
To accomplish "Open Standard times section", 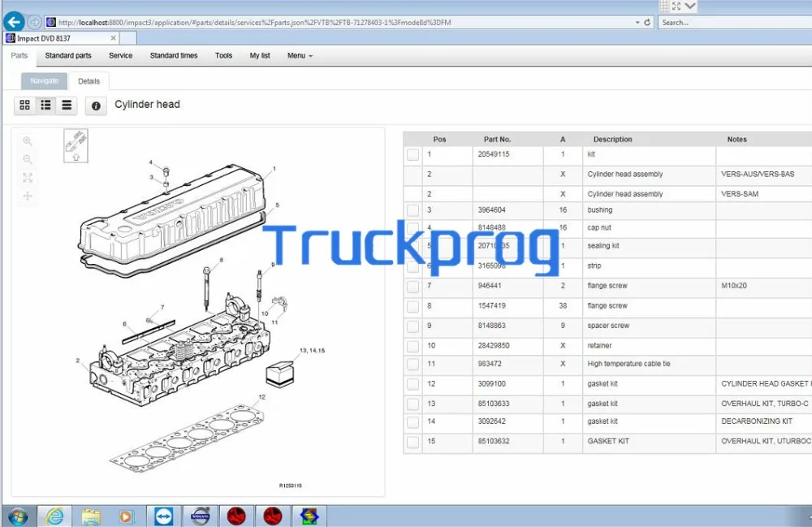I will coord(174,55).
